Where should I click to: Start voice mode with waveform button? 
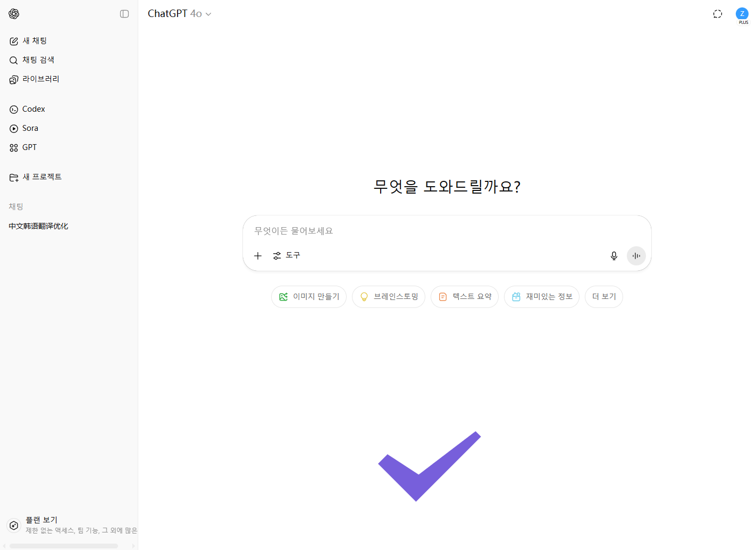(636, 256)
